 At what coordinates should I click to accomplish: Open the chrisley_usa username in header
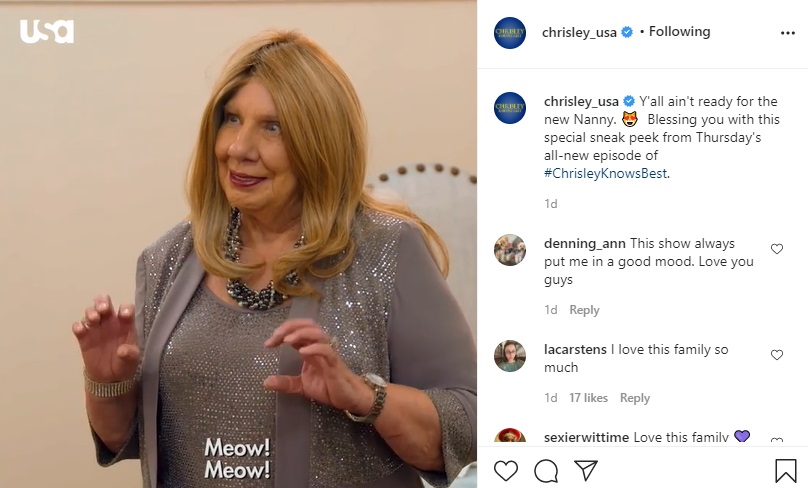coord(579,32)
